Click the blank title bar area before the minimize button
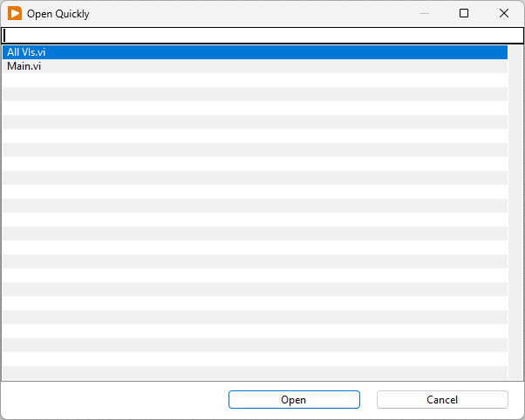This screenshot has width=525, height=420. (x=262, y=13)
